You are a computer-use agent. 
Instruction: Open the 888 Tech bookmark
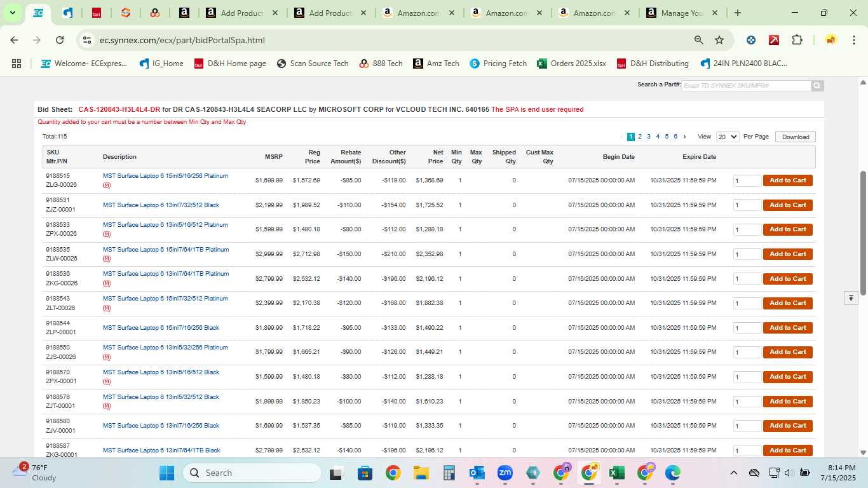(381, 64)
